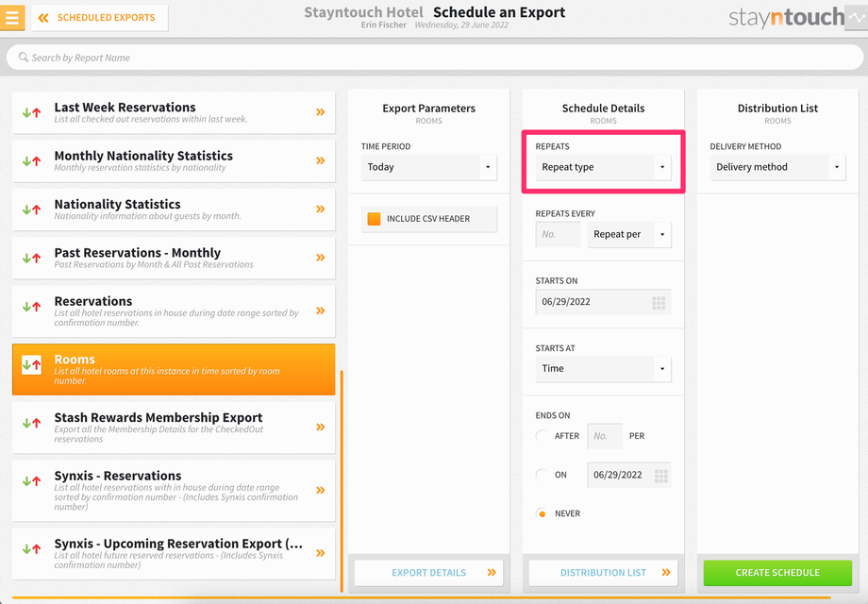
Task: Open calendar icon in Starts On field
Action: [659, 303]
